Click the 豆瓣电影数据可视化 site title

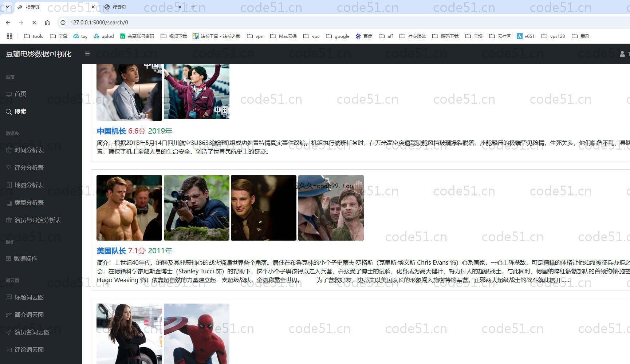[39, 54]
